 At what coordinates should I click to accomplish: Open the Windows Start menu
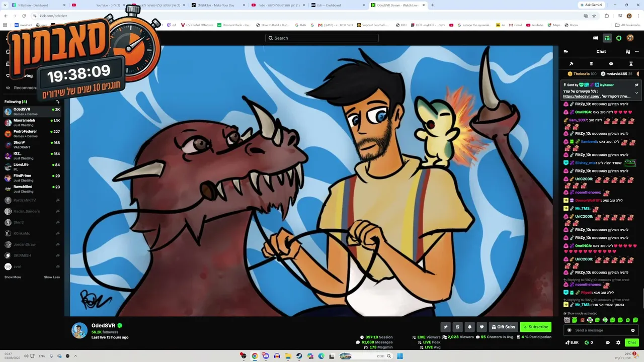click(400, 356)
